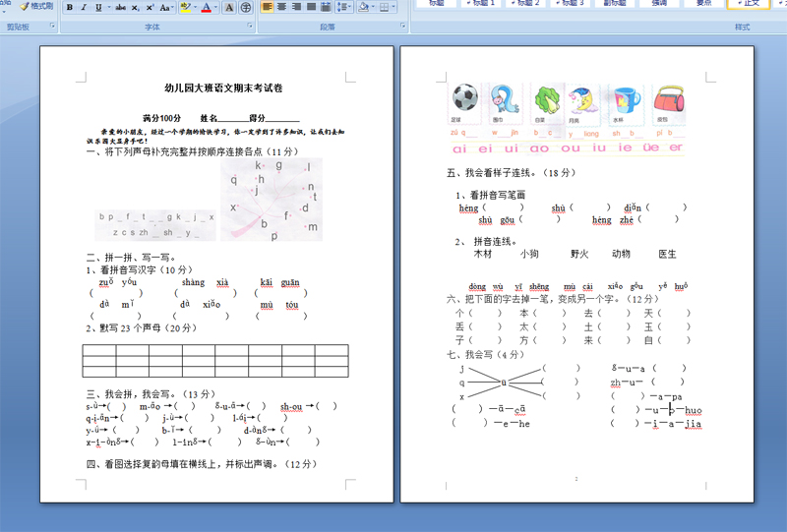Click the empty consonant table on page one
The width and height of the screenshot is (787, 532).
point(215,361)
